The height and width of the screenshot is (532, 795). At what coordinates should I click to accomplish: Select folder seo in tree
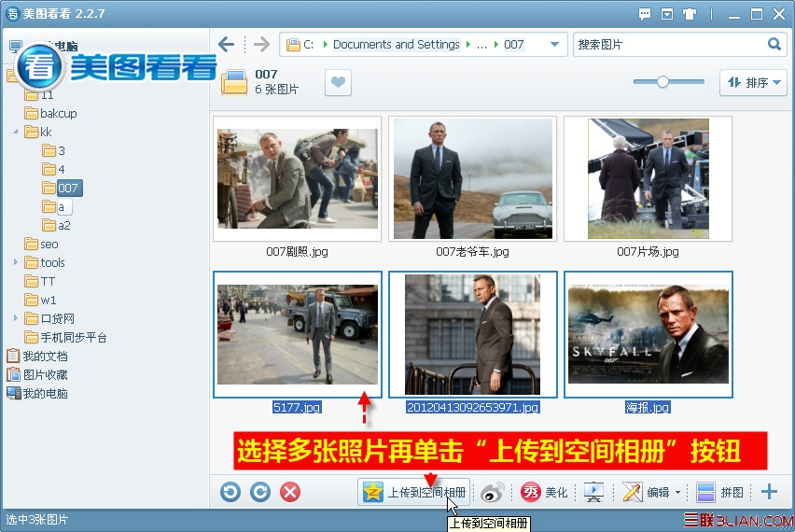click(41, 244)
